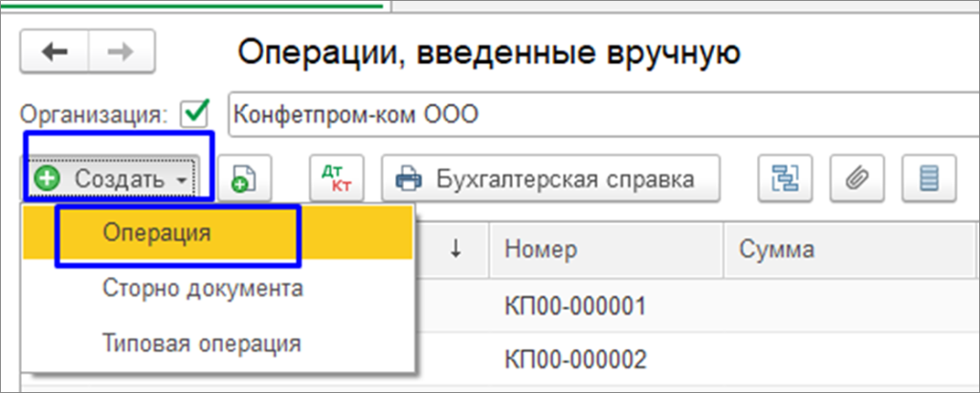Attach files with the paperclip icon
Screen dimensions: 980x393
point(857,180)
